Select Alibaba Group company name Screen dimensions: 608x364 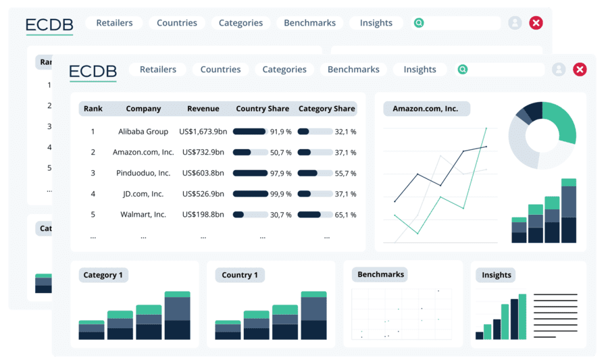point(143,132)
